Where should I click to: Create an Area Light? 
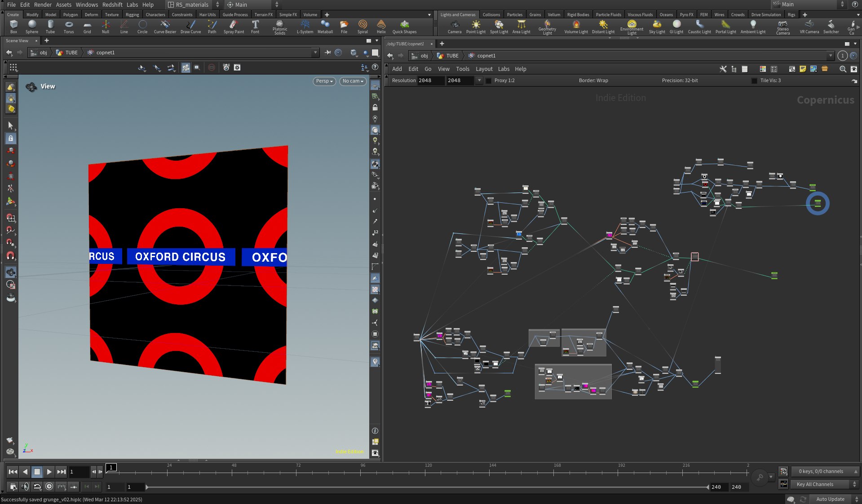(522, 27)
